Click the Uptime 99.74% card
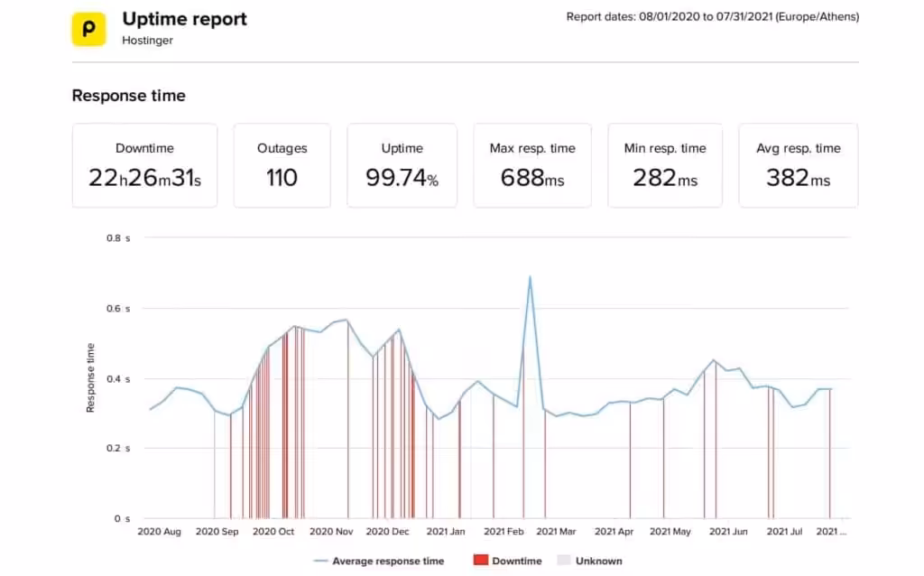The width and height of the screenshot is (924, 576). 402,165
